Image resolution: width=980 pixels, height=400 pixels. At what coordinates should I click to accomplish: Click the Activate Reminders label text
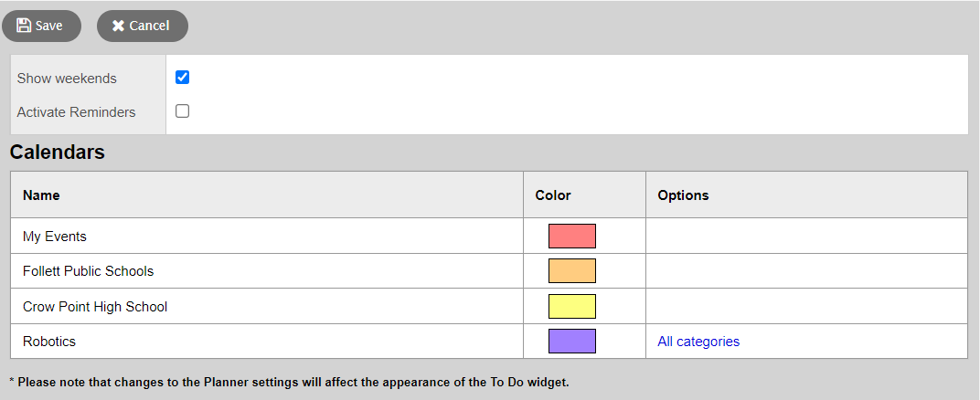click(76, 112)
